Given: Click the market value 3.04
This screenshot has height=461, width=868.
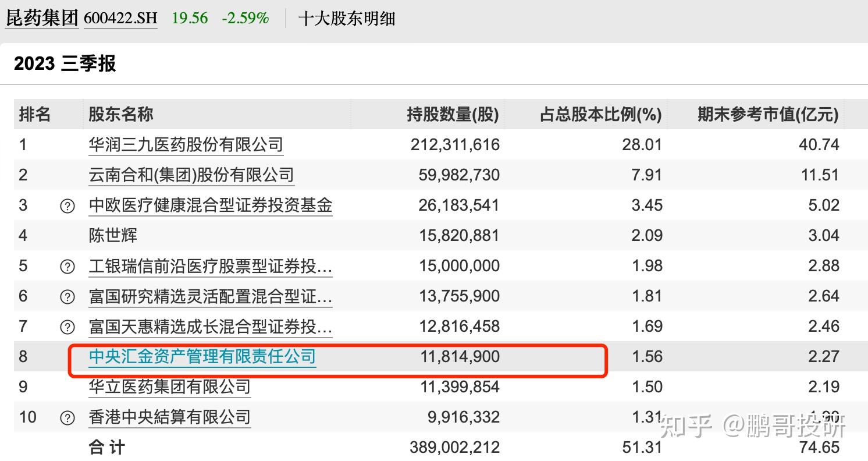Looking at the screenshot, I should click(x=823, y=235).
